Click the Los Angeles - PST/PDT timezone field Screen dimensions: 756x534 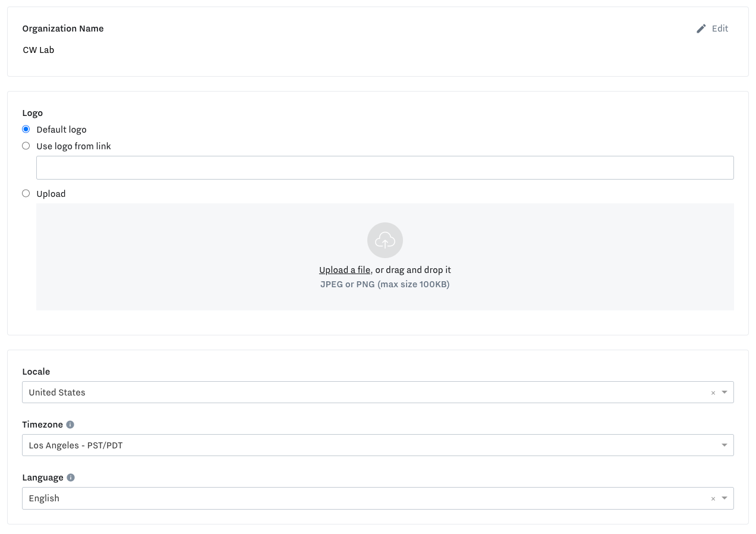tap(378, 445)
